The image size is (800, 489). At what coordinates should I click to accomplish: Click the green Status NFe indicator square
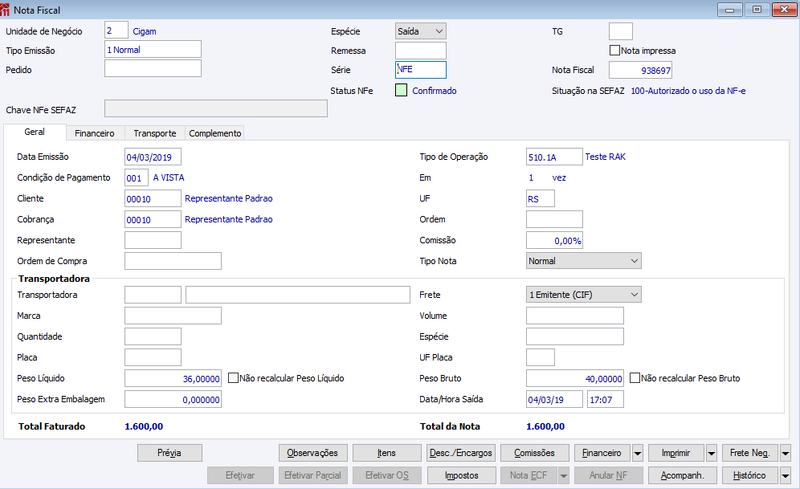click(401, 90)
